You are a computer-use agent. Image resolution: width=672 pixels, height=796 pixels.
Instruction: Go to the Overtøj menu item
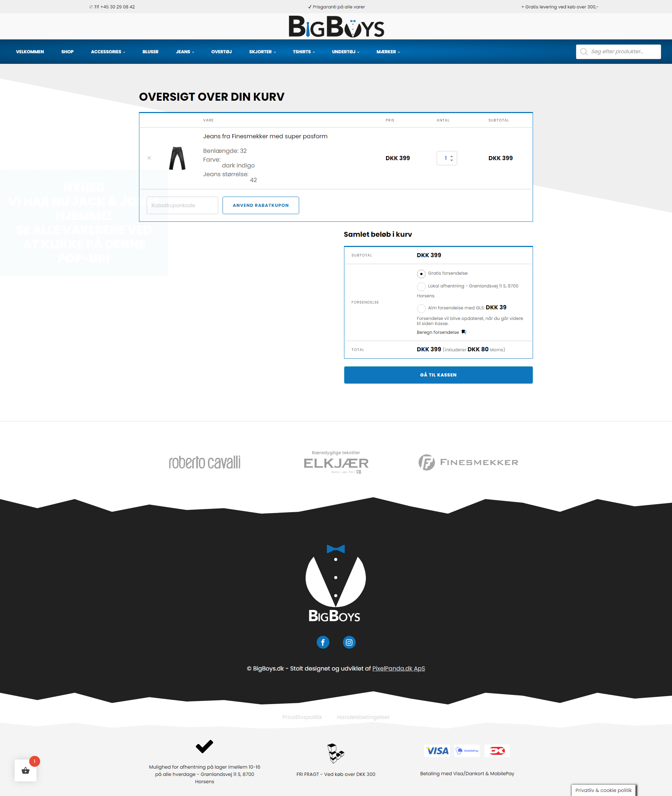(x=221, y=52)
